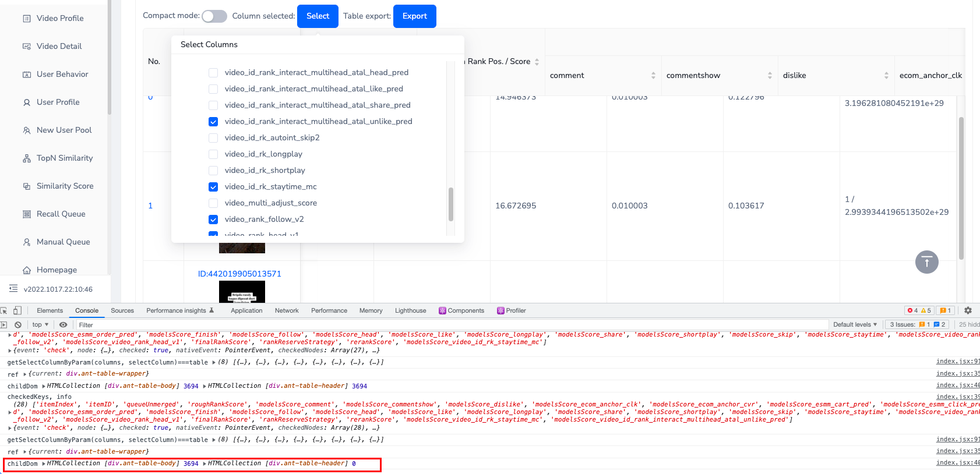Check the video_id_rk_longplay checkbox
This screenshot has height=474, width=980.
click(x=213, y=154)
